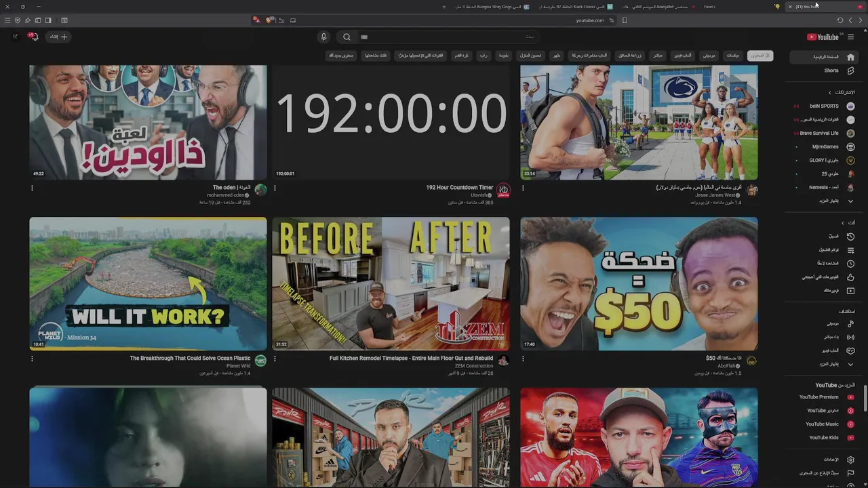Open more options for Jesse James West video

[523, 188]
